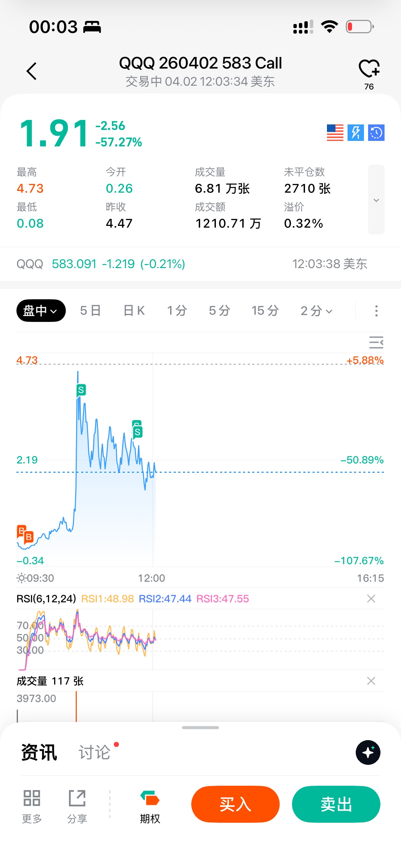Image resolution: width=401 pixels, height=868 pixels.
Task: Open the three-dot chart options menu
Action: click(376, 311)
